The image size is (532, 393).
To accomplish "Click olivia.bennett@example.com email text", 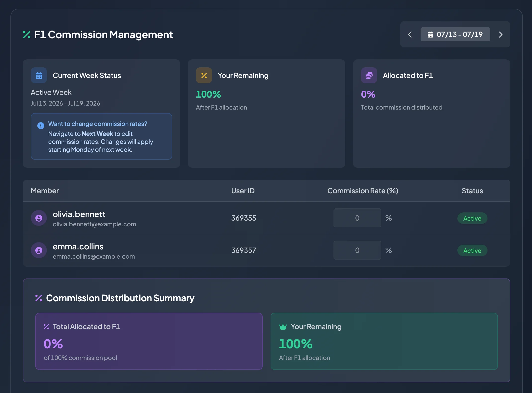I will point(95,224).
